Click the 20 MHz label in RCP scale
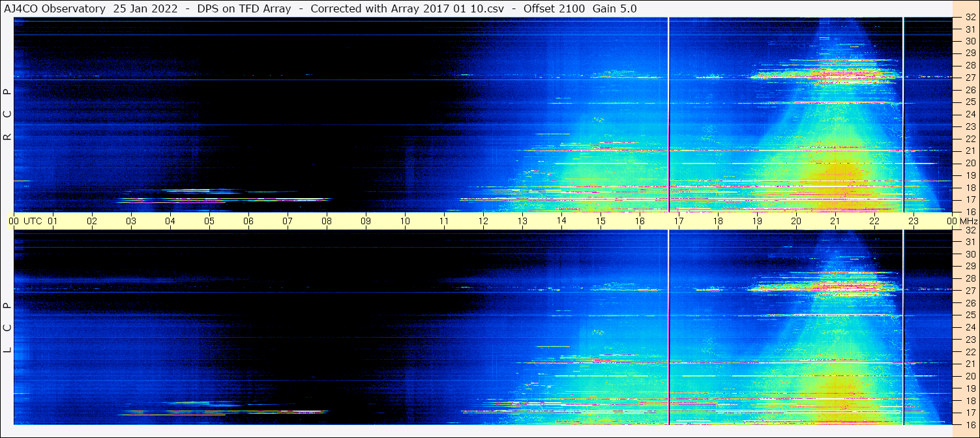 pos(970,163)
